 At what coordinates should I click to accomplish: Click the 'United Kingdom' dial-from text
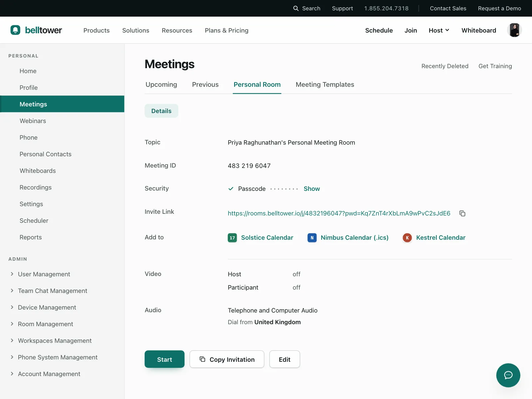(278, 322)
